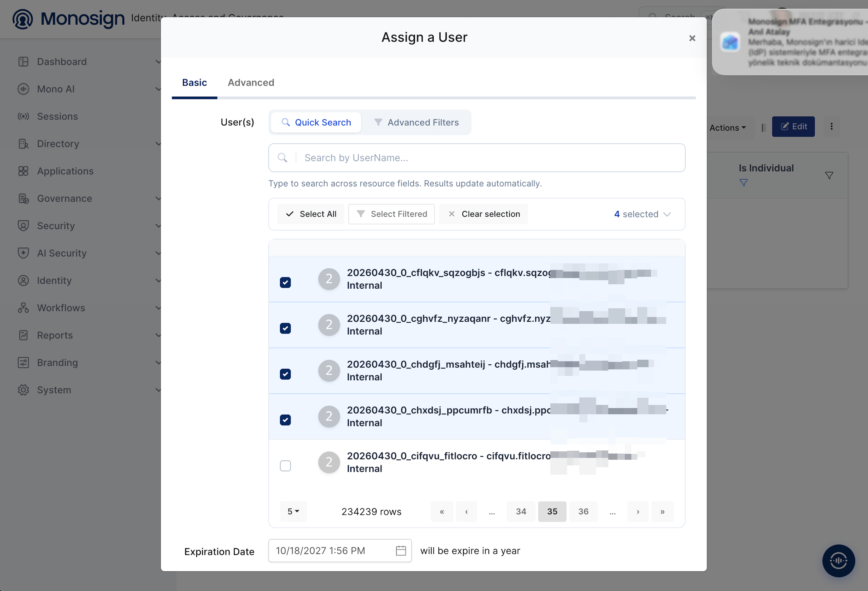Viewport: 868px width, 591px height.
Task: Click the Reports sidebar icon
Action: coord(23,335)
